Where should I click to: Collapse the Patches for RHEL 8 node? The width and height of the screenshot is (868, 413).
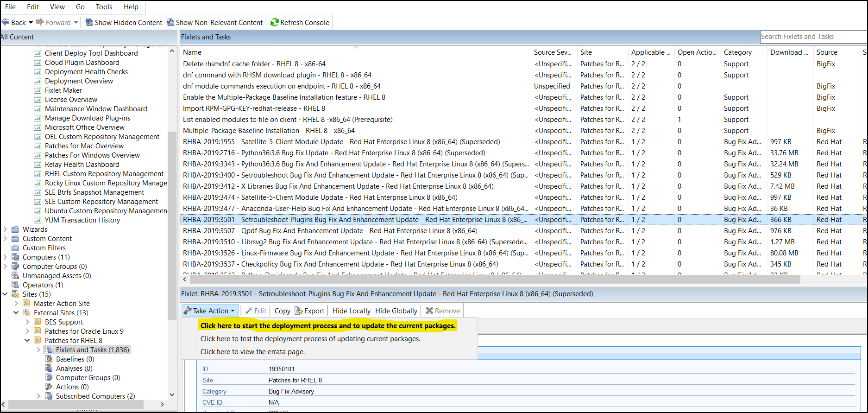[27, 341]
